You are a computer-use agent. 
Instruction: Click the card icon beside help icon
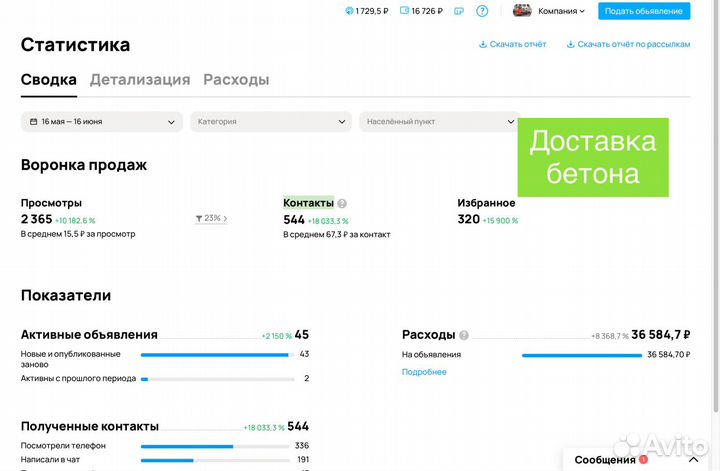[458, 11]
